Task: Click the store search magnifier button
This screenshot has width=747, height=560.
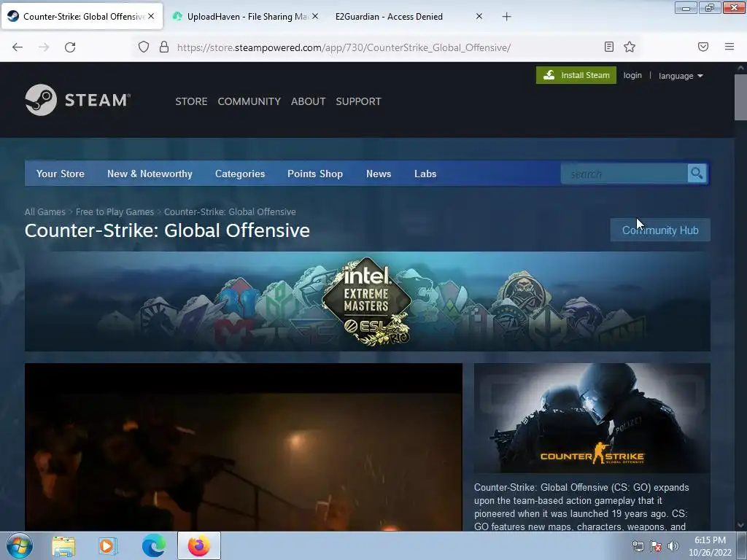Action: (697, 174)
